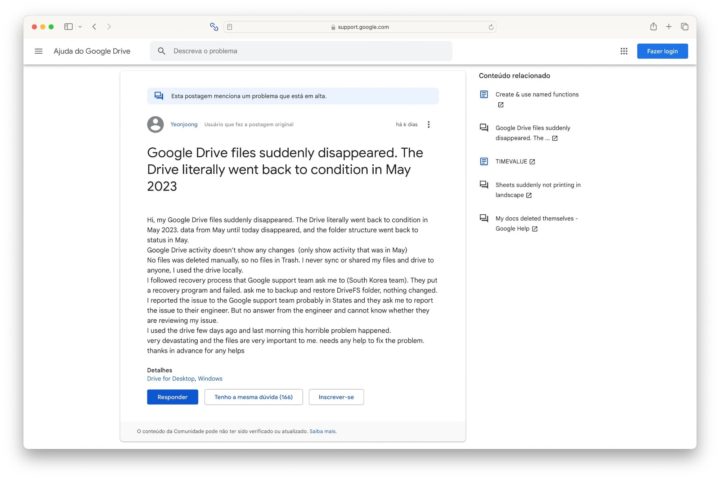The image size is (720, 480).
Task: Open 'Create & use named functions' link
Action: pos(537,94)
